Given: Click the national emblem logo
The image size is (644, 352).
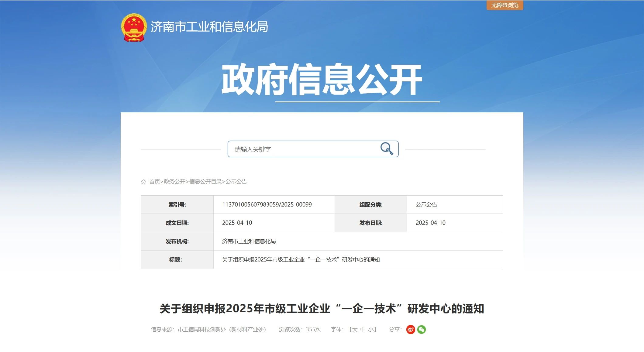Looking at the screenshot, I should point(134,27).
